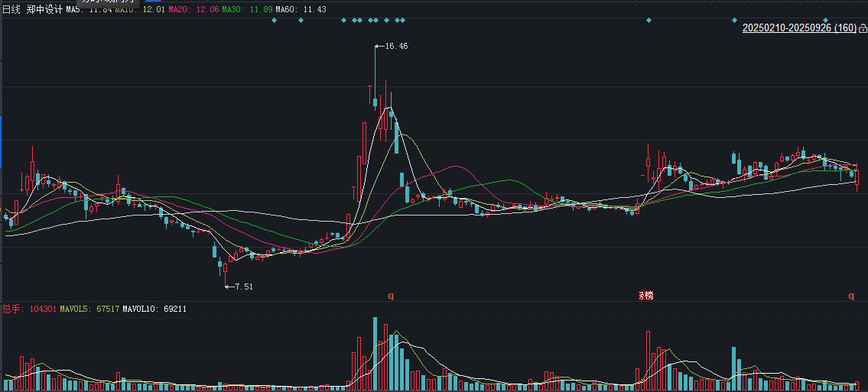Click the q marker below the 16.46 peak

(391, 295)
